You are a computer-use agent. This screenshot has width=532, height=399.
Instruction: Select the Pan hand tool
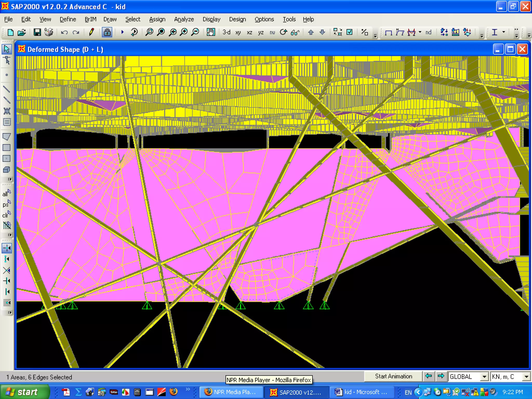click(x=211, y=32)
